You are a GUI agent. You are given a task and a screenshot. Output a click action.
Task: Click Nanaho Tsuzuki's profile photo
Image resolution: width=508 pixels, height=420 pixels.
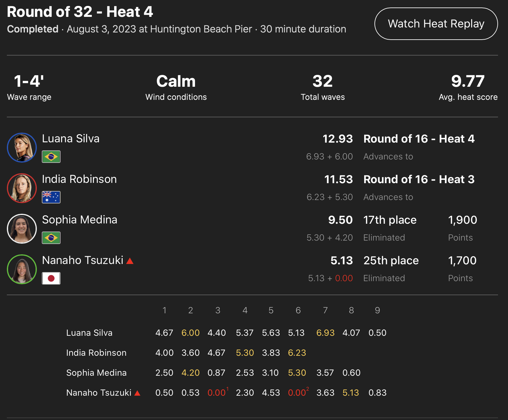click(x=22, y=269)
